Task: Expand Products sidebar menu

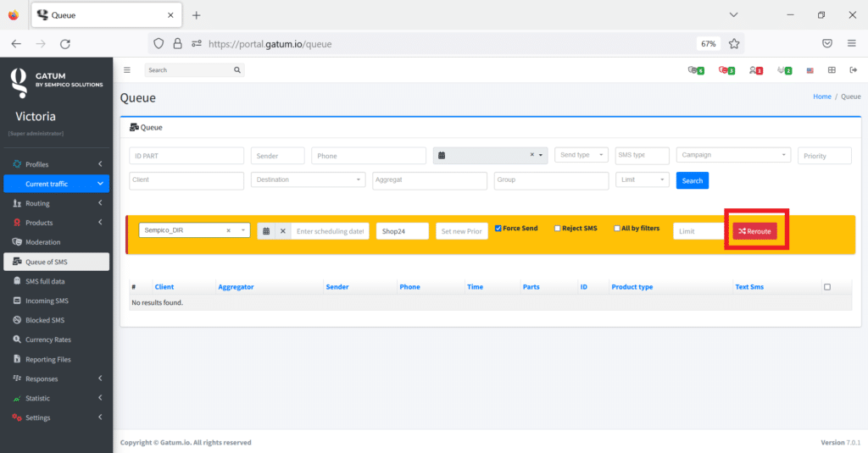Action: [x=57, y=223]
